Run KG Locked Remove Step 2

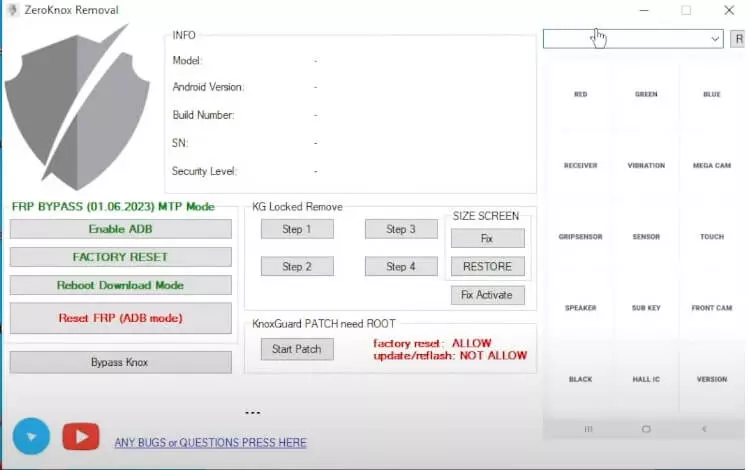tap(297, 266)
